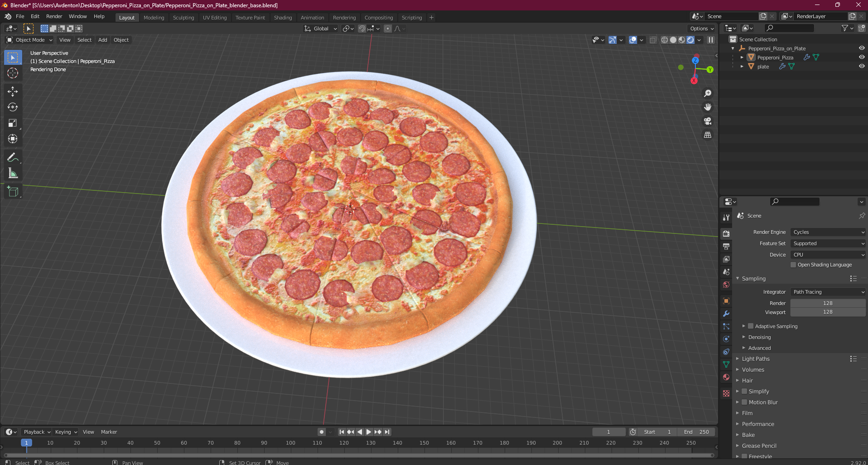Viewport: 868px width, 465px height.
Task: Click the Render samples 128 field
Action: click(828, 303)
